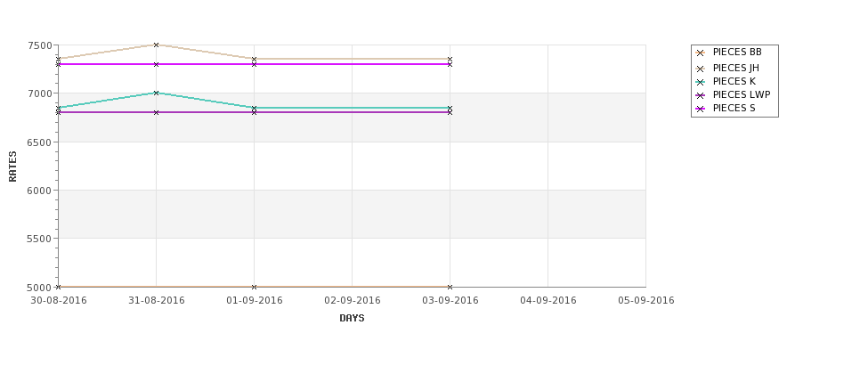Click the purple 6800 point on 31-08-2016
Screen dimensions: 868x382
pyautogui.click(x=156, y=112)
